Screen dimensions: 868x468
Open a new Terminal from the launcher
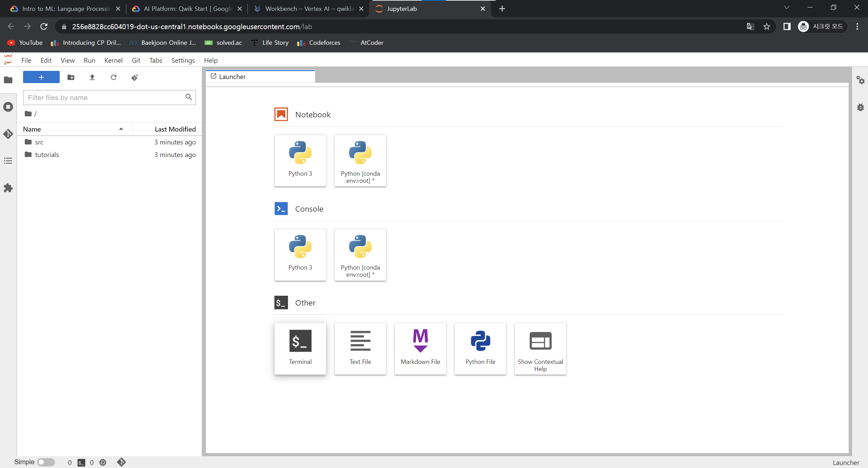[300, 348]
